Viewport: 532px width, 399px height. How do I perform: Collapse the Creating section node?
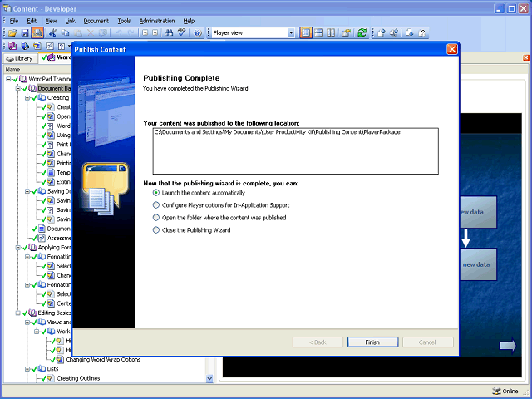(x=27, y=98)
